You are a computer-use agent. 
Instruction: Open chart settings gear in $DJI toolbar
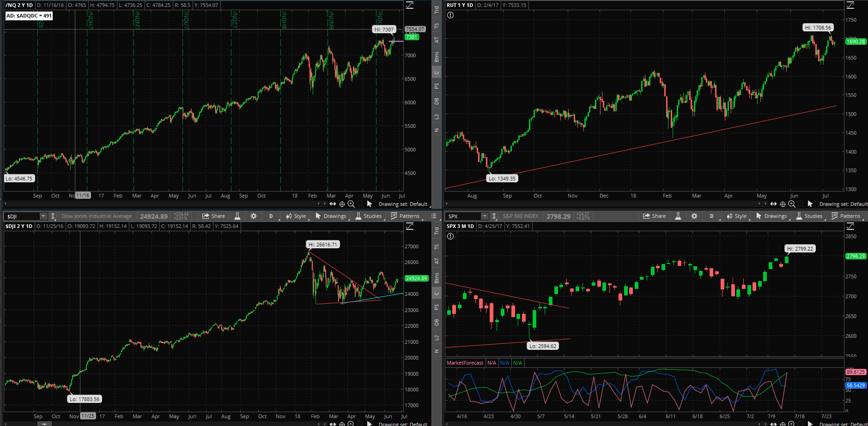(254, 216)
